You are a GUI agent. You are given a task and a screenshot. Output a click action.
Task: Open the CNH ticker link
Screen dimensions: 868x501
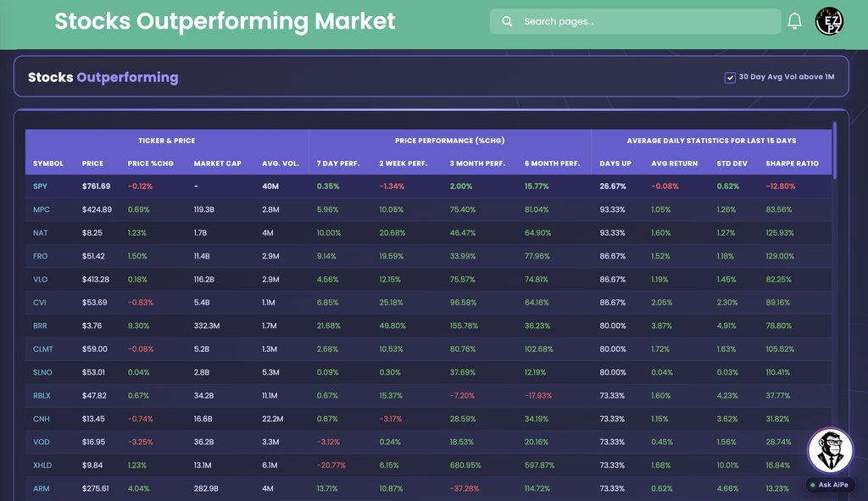click(41, 419)
